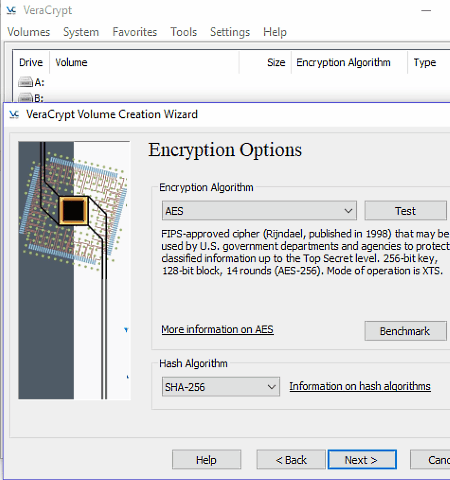Open the Settings menu
This screenshot has height=480, width=450.
click(x=230, y=32)
